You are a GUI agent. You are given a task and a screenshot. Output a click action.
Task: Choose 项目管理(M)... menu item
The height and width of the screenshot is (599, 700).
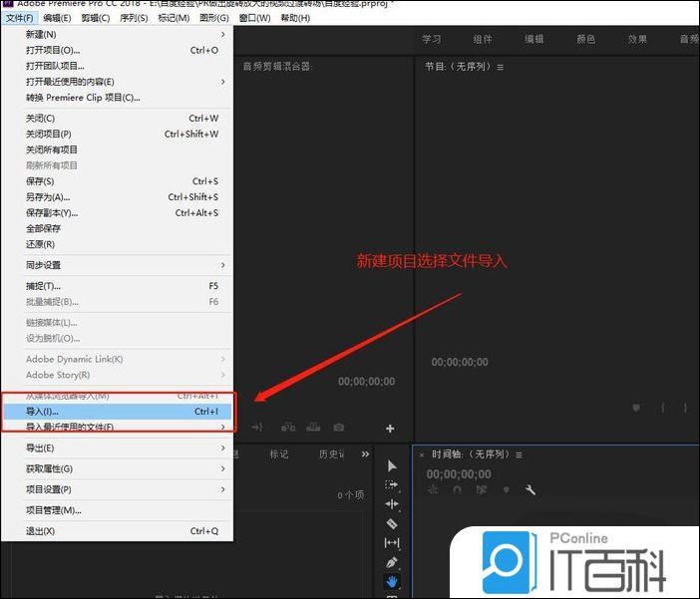117,510
